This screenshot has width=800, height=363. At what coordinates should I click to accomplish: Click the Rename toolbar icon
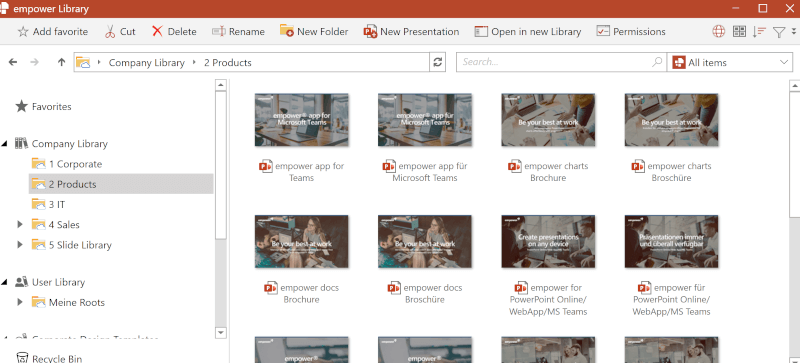click(x=219, y=32)
